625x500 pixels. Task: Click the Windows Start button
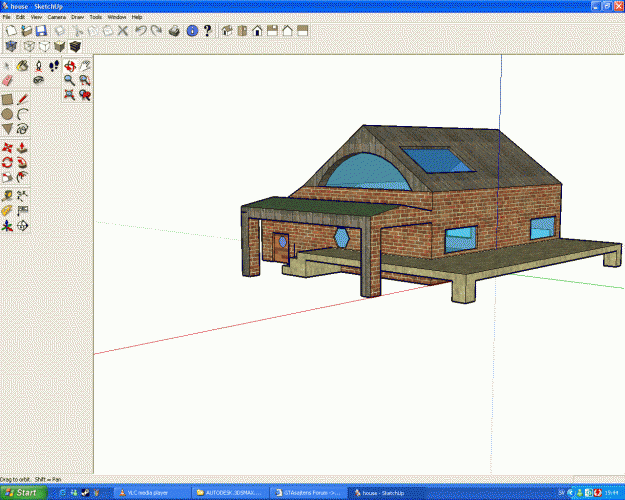21,492
